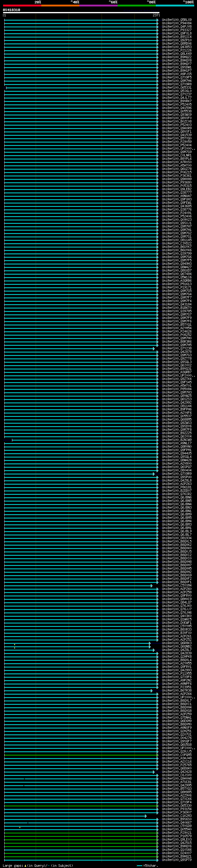Click the purple ~60% identity legend segment

(x=99, y=6)
